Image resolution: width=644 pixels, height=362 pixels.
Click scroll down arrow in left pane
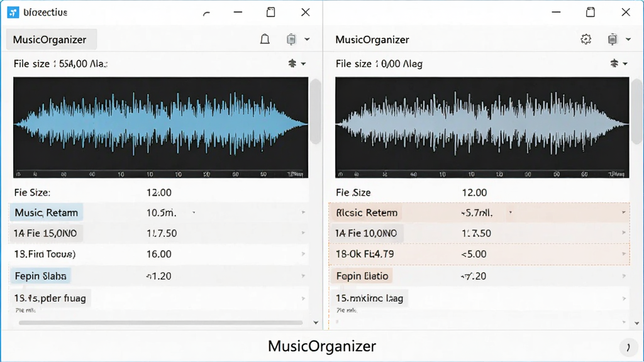point(316,322)
